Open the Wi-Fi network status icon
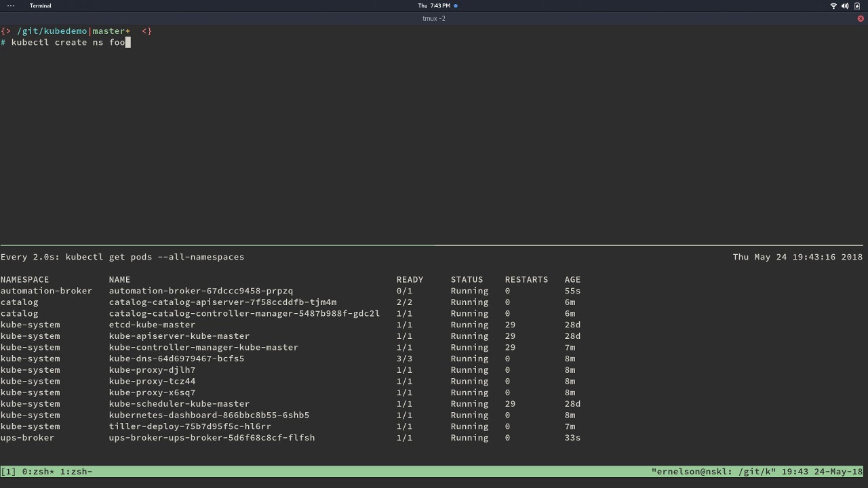 [x=833, y=5]
